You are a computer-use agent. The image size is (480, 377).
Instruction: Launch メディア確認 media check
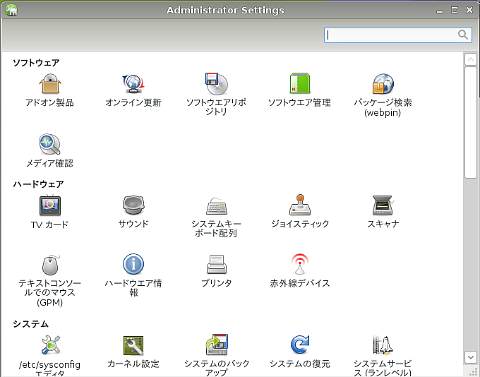50,151
